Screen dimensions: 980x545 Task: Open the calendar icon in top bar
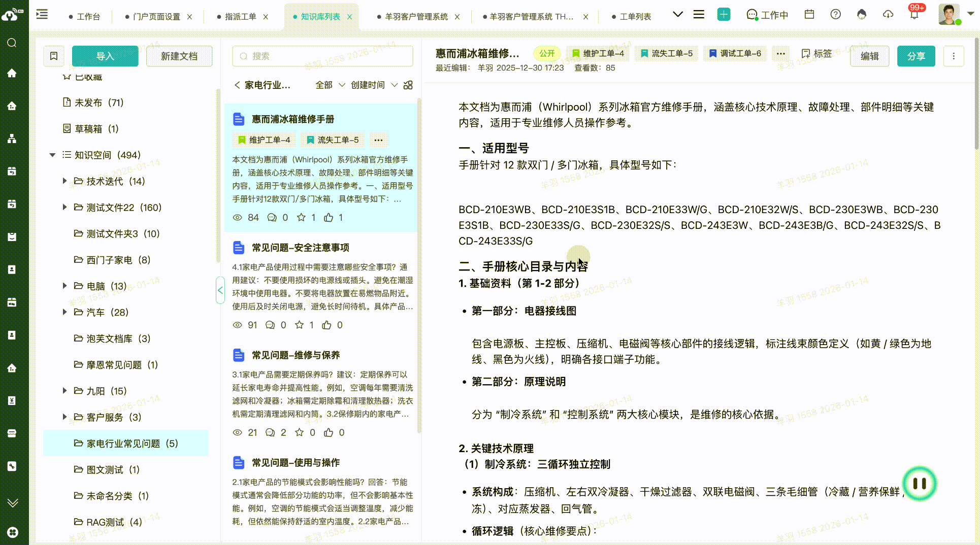(x=809, y=15)
